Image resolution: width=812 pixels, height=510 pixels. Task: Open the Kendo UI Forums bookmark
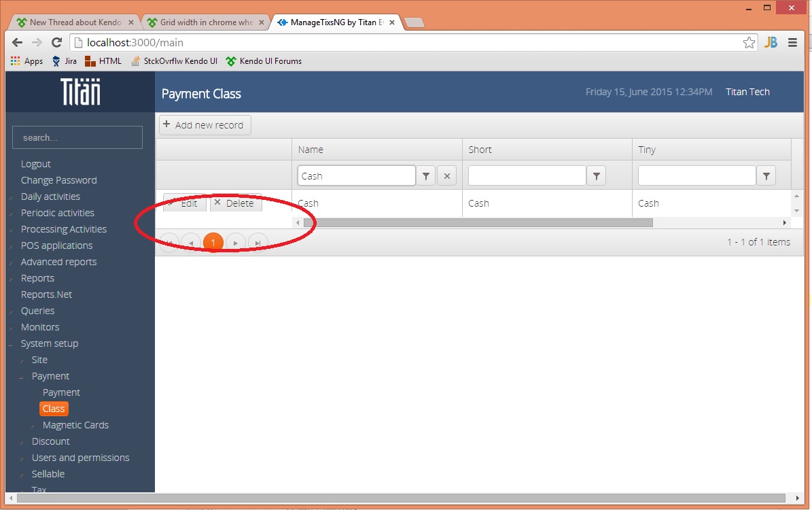(264, 61)
